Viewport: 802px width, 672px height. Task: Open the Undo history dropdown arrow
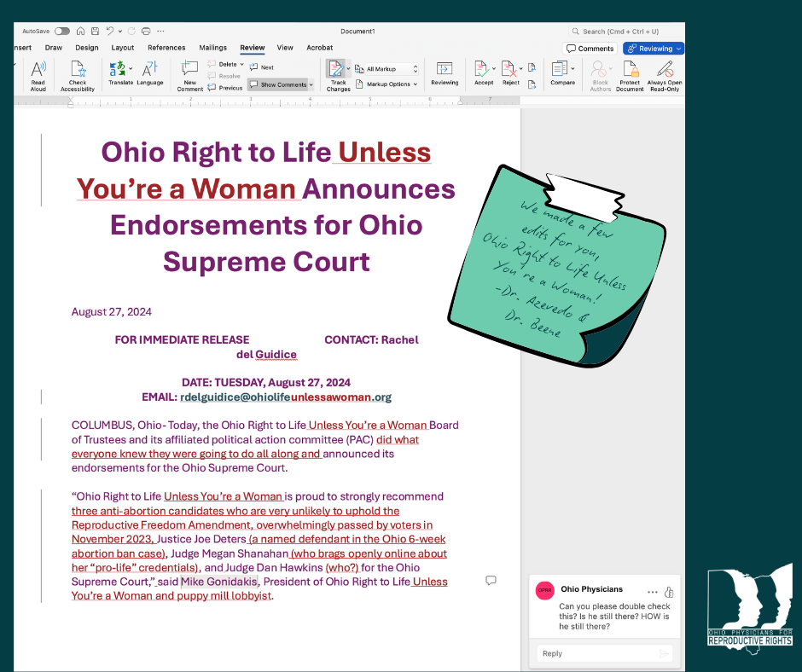click(x=120, y=32)
